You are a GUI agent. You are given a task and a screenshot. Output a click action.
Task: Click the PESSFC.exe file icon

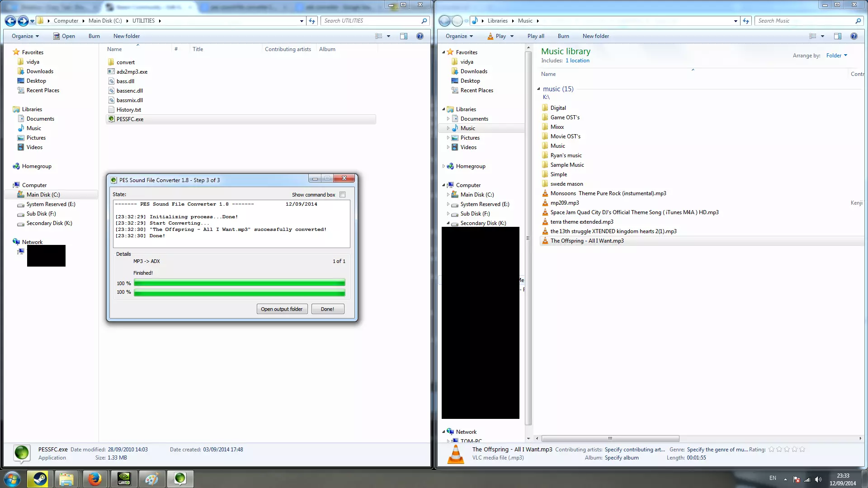click(111, 119)
